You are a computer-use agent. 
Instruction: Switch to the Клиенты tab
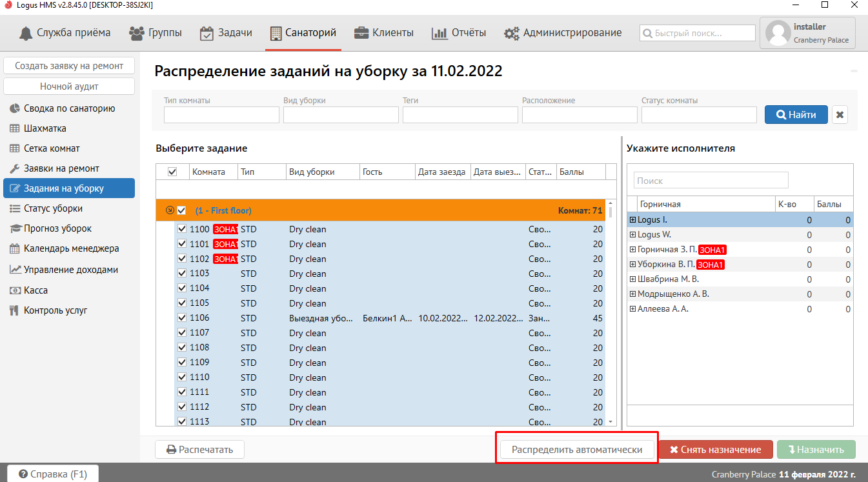pos(383,33)
